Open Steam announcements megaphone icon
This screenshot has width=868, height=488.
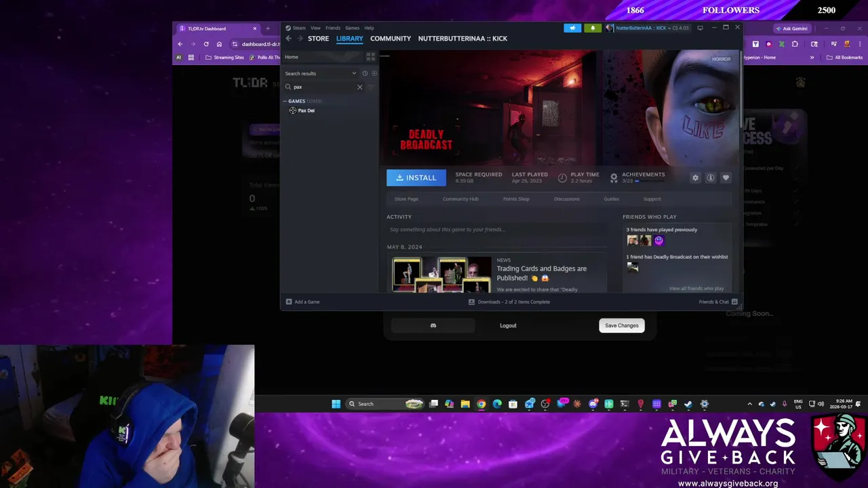coord(572,28)
